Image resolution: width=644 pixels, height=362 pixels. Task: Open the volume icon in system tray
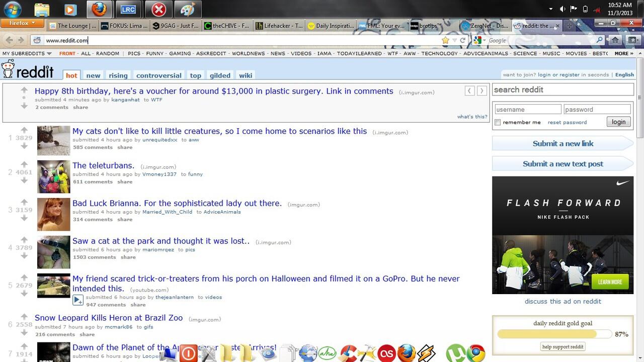(x=562, y=9)
